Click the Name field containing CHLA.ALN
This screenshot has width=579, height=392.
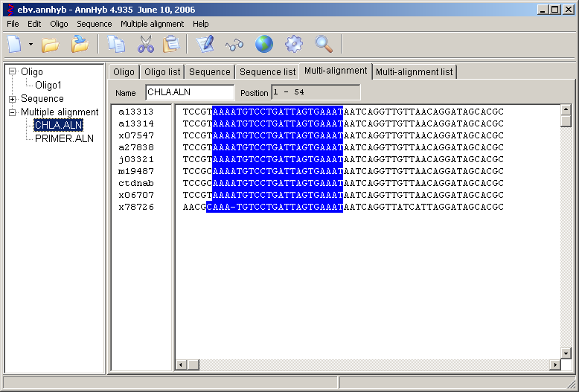[x=190, y=93]
